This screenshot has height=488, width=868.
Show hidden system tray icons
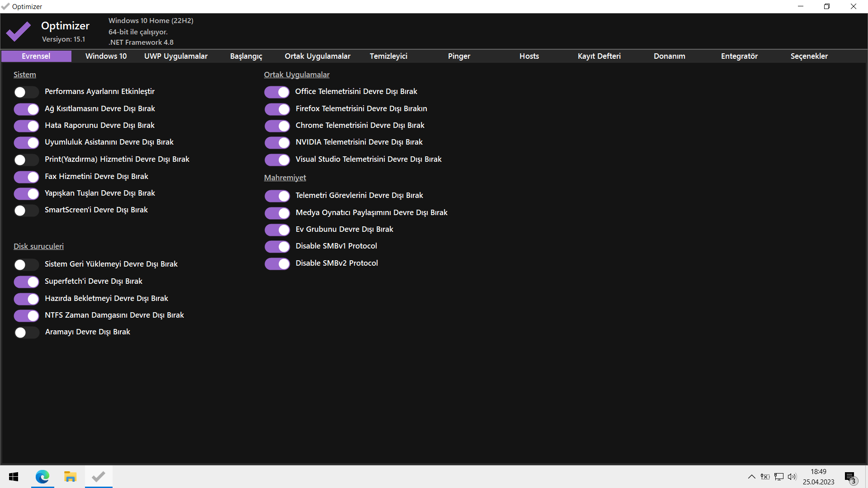pos(751,477)
